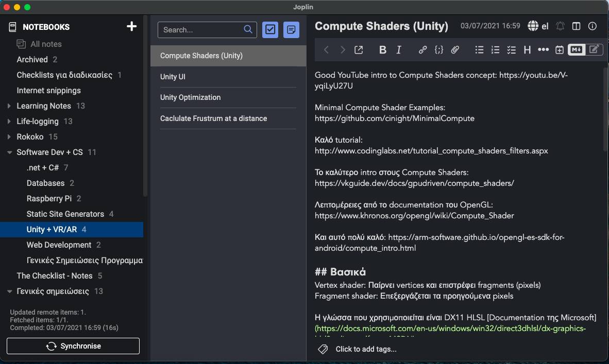Viewport: 609px width, 364px height.
Task: Open note in external editor
Action: pos(359,49)
